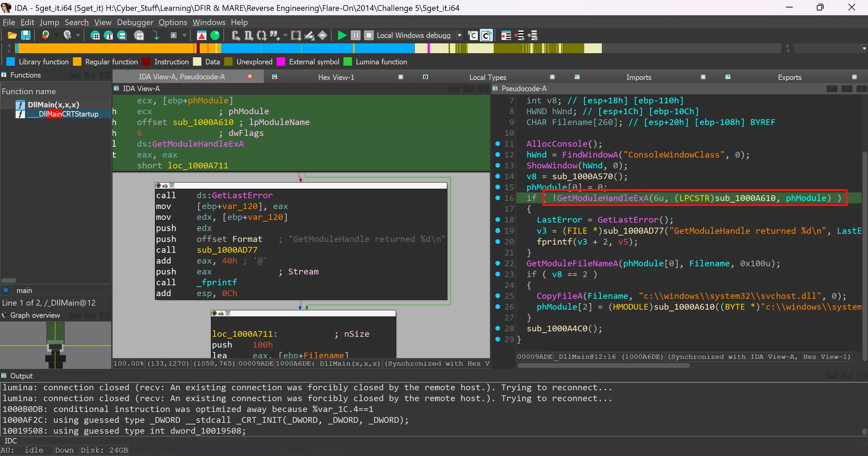Viewport: 868px width, 456px height.
Task: Click the IDC command input field
Action: tap(441, 441)
